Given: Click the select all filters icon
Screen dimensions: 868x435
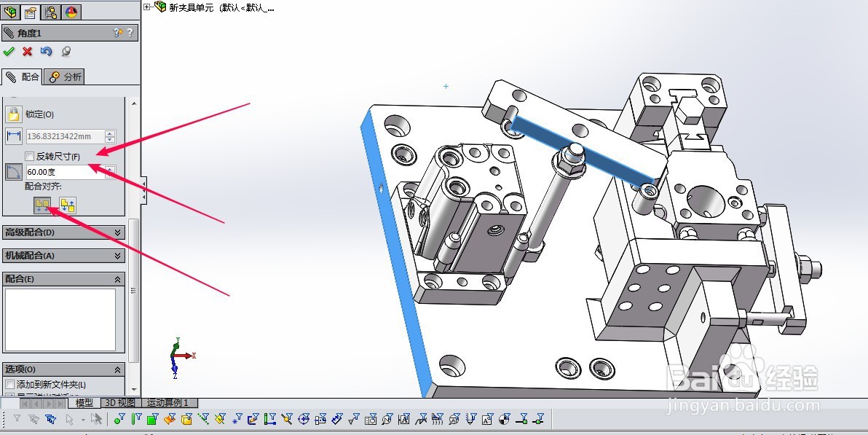Looking at the screenshot, I should [x=51, y=419].
